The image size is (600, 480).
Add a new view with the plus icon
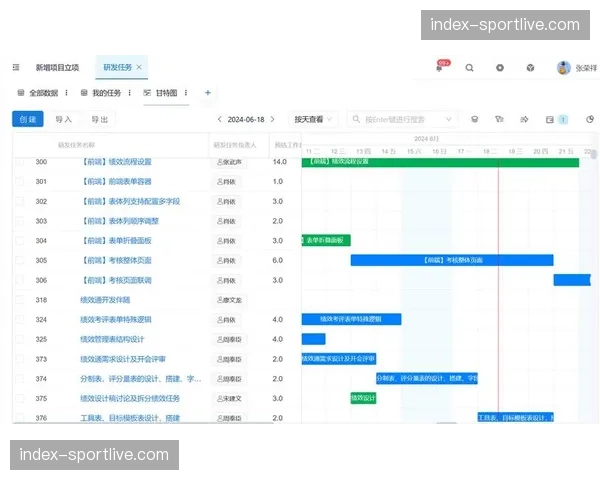(208, 93)
